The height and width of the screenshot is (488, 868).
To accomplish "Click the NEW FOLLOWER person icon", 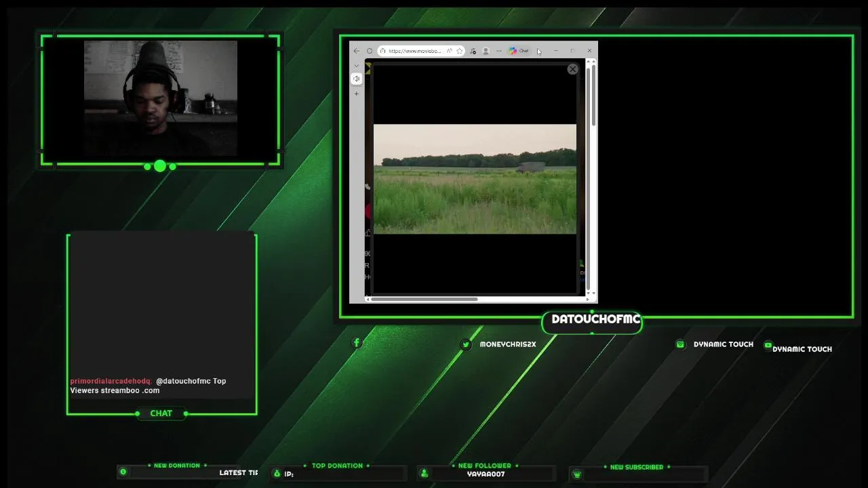I will (424, 474).
